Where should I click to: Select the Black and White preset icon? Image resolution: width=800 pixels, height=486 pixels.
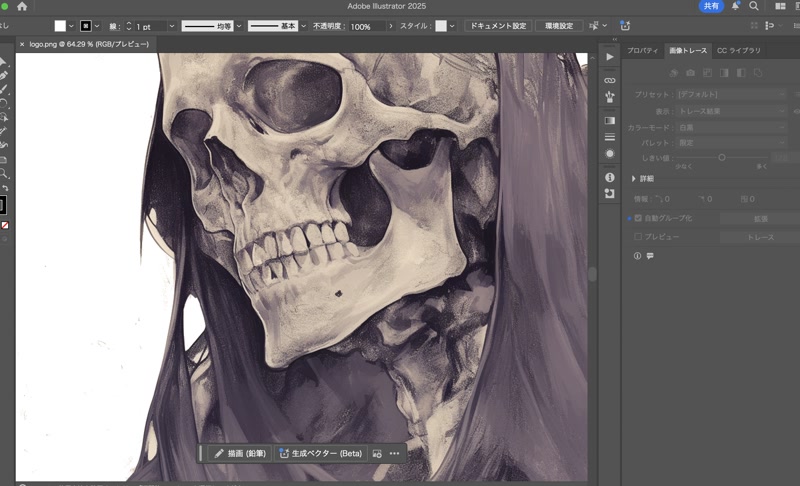741,73
